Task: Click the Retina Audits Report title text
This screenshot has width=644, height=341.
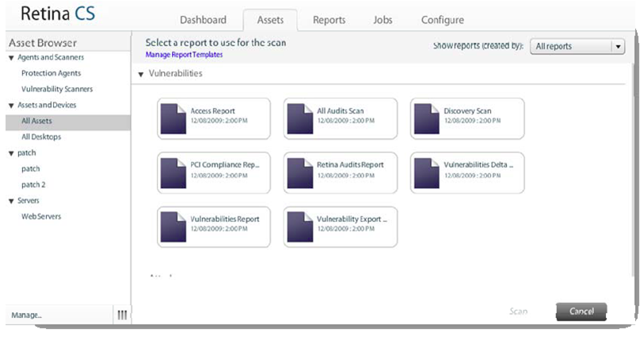Action: [350, 164]
